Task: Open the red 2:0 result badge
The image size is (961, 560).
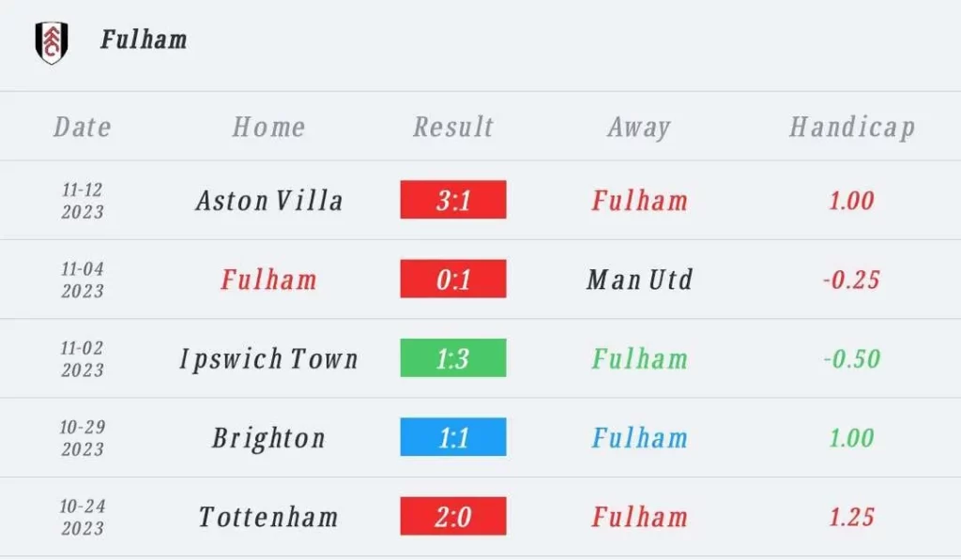Action: coord(453,516)
